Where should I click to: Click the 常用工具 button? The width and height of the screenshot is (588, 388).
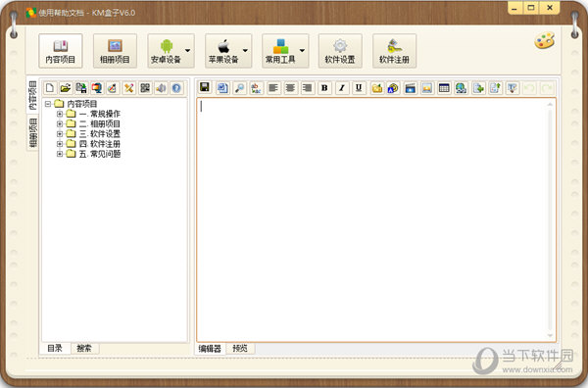coord(280,51)
